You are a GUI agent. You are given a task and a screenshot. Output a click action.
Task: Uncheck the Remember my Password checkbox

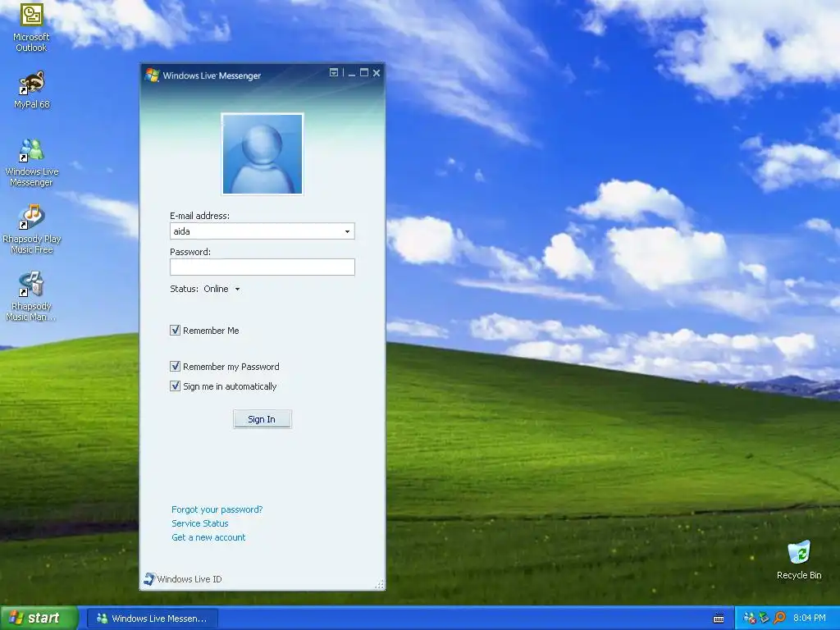176,366
